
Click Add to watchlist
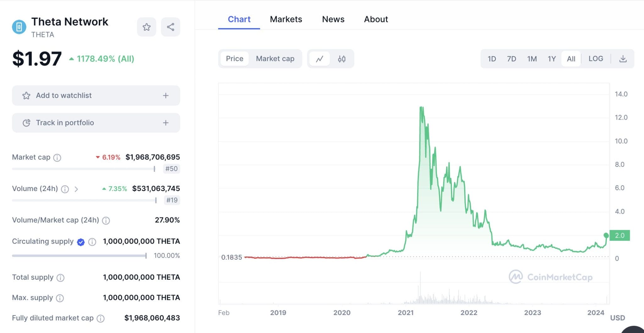pyautogui.click(x=96, y=95)
